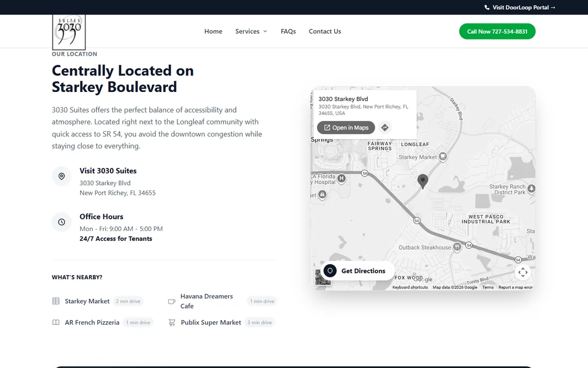Click the lock marker on map left edge
This screenshot has height=368, width=588.
322,194
